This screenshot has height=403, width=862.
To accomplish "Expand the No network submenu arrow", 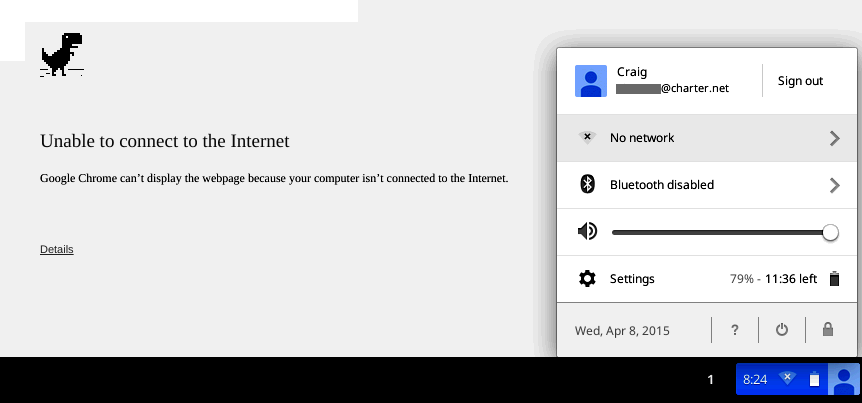I will pyautogui.click(x=834, y=138).
